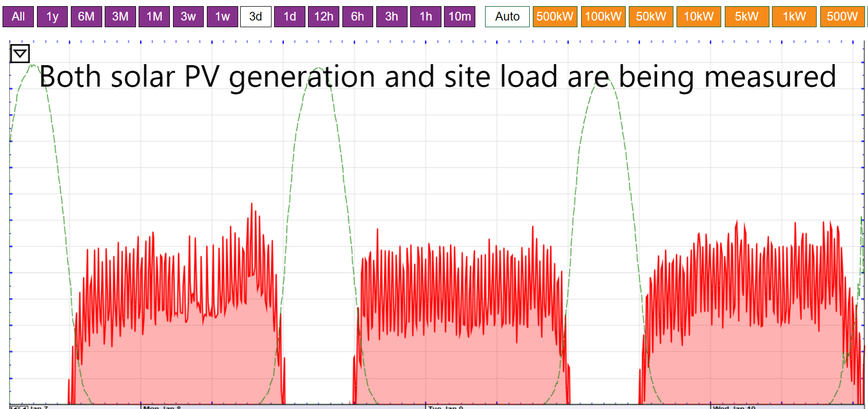This screenshot has width=868, height=409.
Task: Choose the 3M time span
Action: click(120, 16)
